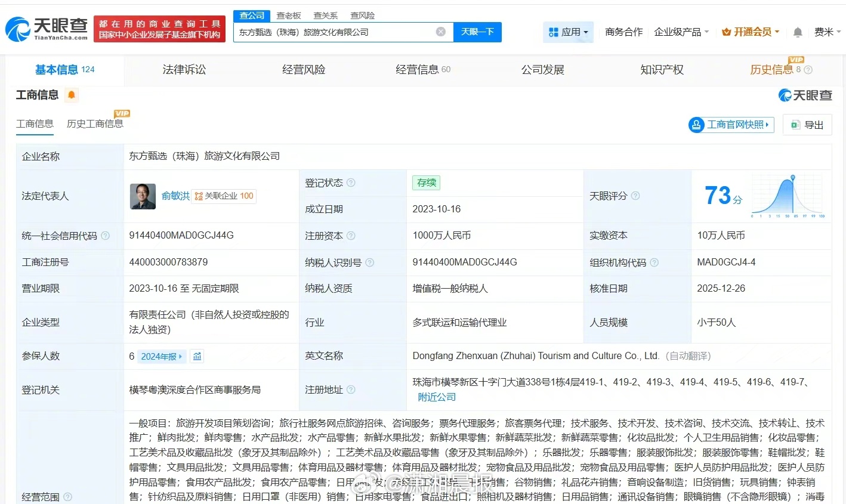Click help icon next to 登记状态
This screenshot has height=504, width=846.
tap(351, 183)
